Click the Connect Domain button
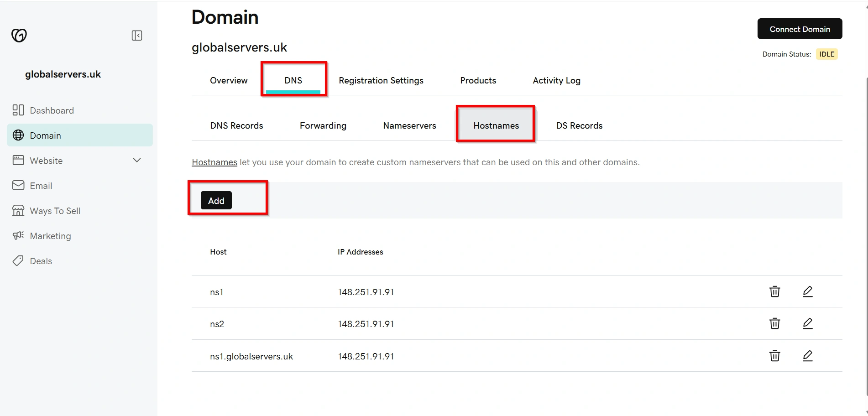Image resolution: width=868 pixels, height=416 pixels. point(800,29)
